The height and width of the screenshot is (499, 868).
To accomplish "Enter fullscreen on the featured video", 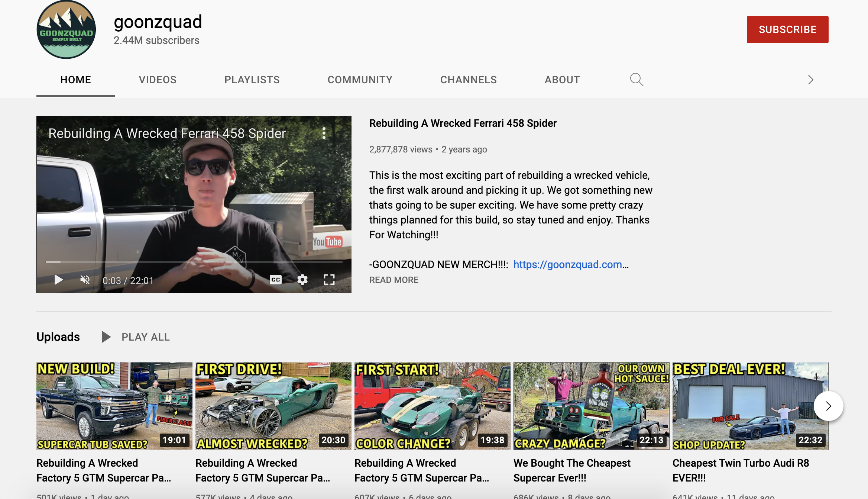I will tap(329, 280).
